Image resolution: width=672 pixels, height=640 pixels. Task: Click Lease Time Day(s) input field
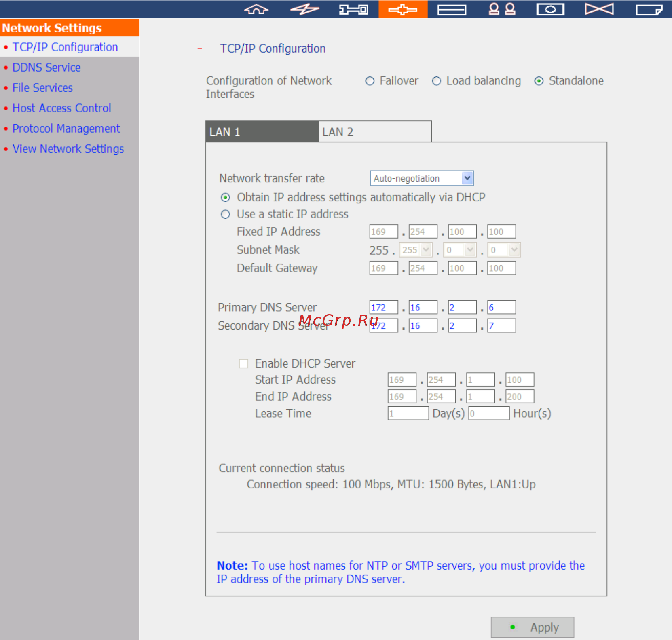[x=408, y=414]
